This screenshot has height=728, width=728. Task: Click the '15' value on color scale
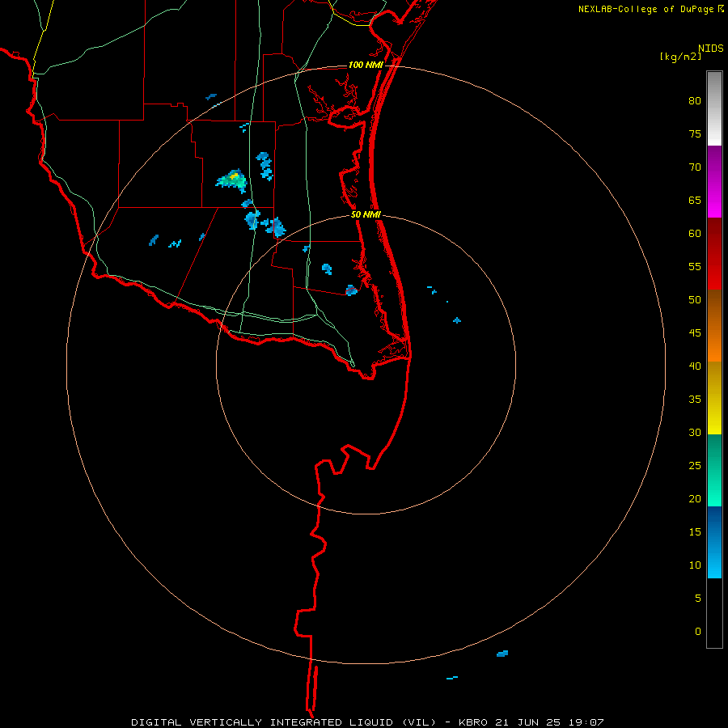point(695,532)
